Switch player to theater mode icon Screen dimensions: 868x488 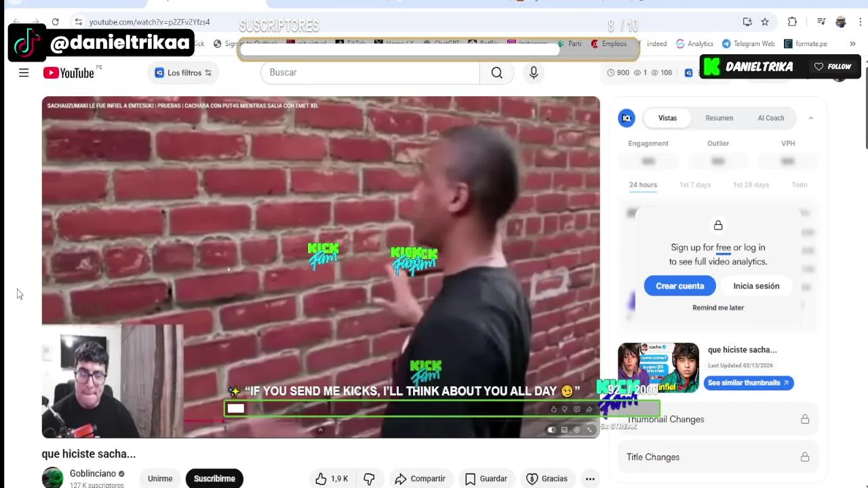(x=564, y=430)
